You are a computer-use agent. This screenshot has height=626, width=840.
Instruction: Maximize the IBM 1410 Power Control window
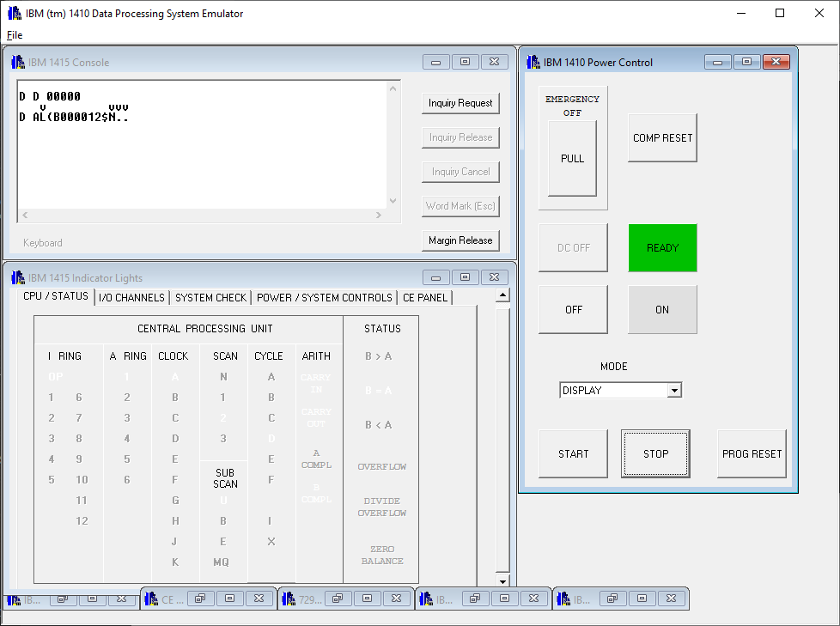click(x=746, y=62)
